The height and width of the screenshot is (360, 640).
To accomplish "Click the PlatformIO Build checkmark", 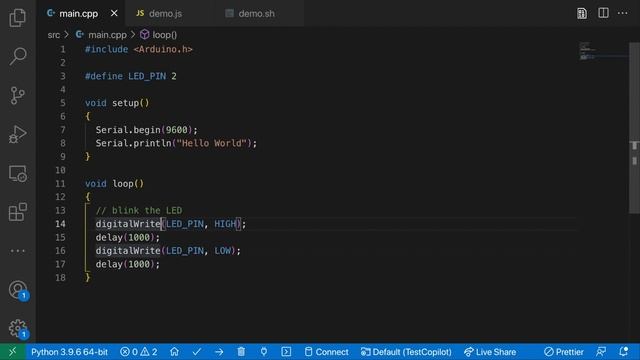I will click(197, 351).
